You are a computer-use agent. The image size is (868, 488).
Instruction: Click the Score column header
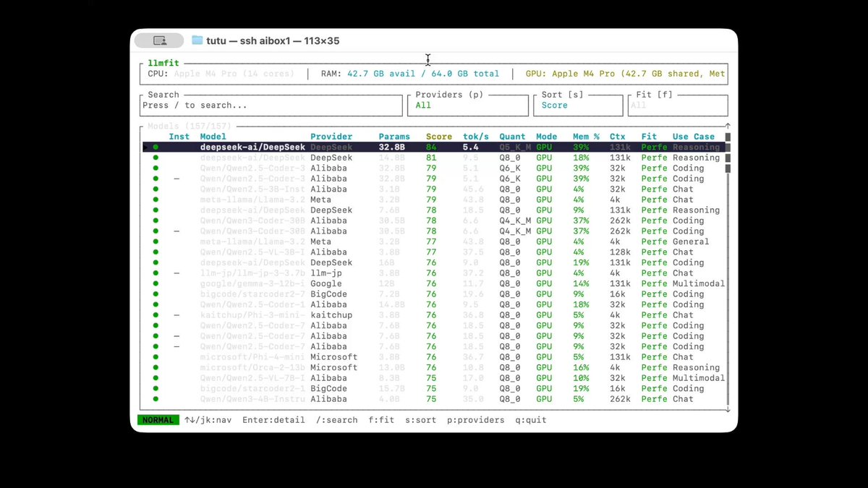(438, 137)
